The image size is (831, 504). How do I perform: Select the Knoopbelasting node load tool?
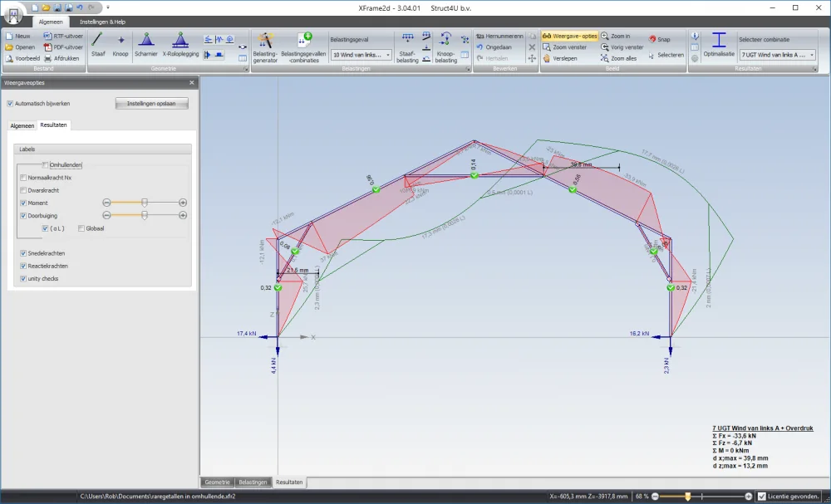(x=445, y=47)
